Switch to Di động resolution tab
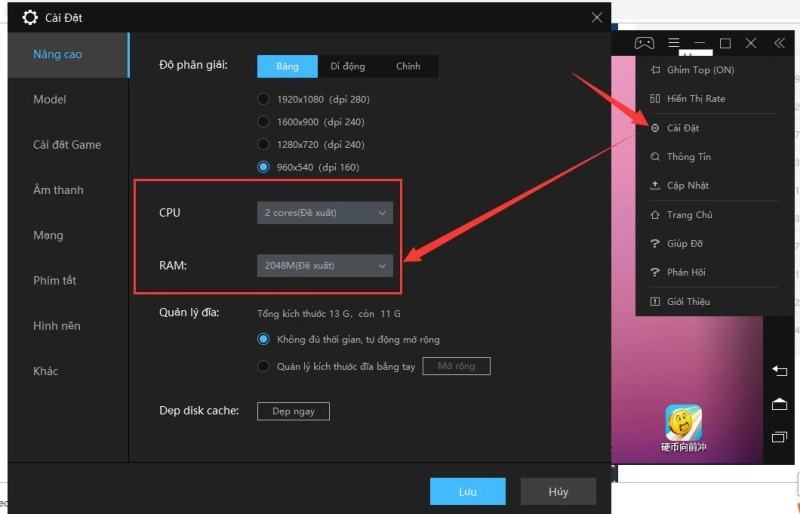 tap(347, 66)
